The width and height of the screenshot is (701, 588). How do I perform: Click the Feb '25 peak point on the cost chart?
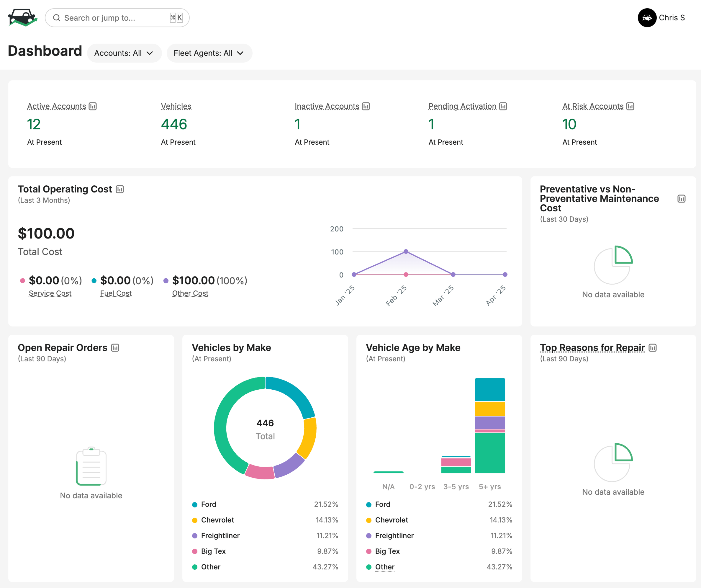point(406,251)
